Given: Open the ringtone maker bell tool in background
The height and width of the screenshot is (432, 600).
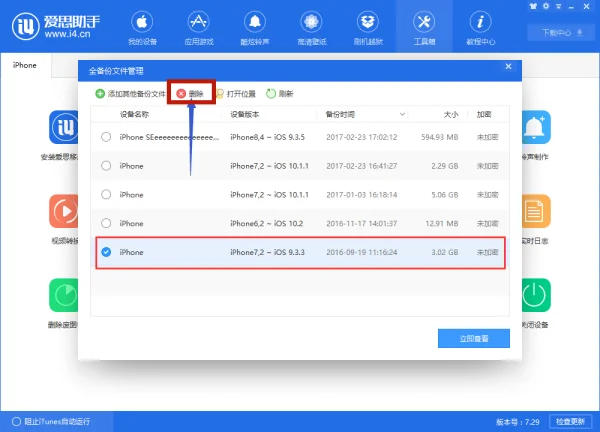Looking at the screenshot, I should click(x=536, y=127).
